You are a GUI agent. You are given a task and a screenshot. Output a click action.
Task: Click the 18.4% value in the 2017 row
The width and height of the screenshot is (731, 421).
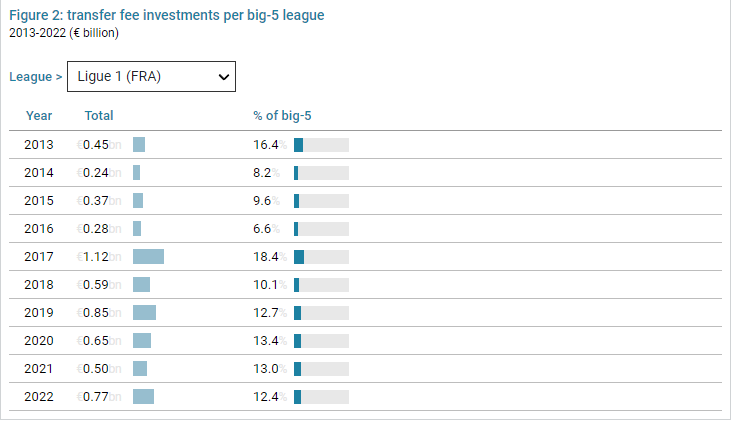(269, 257)
